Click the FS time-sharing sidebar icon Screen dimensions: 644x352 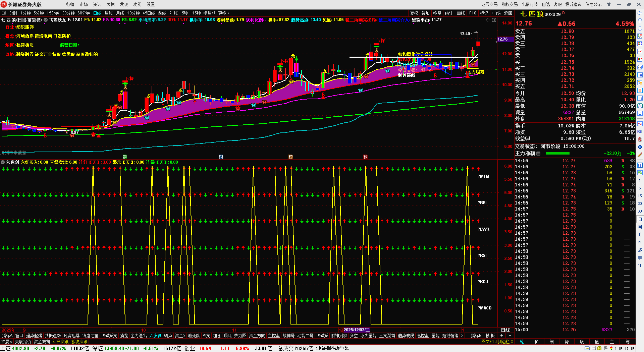(x=640, y=165)
